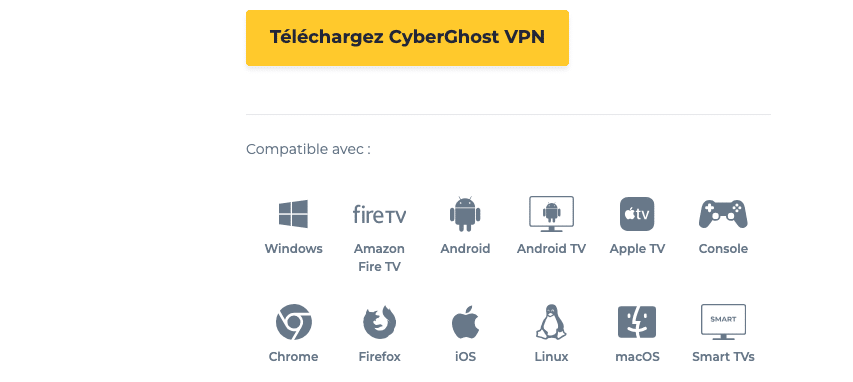This screenshot has width=853, height=382.
Task: Open the Apple TV icon
Action: click(x=637, y=214)
